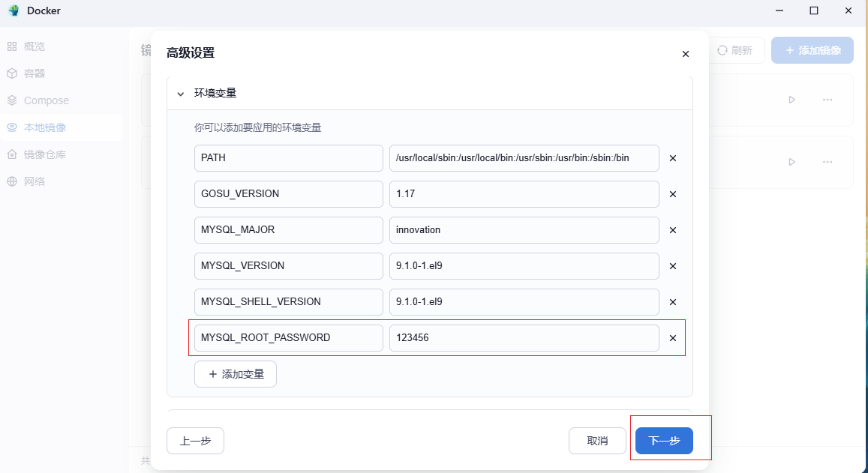The width and height of the screenshot is (868, 473).
Task: Minimize the Docker window
Action: click(779, 10)
